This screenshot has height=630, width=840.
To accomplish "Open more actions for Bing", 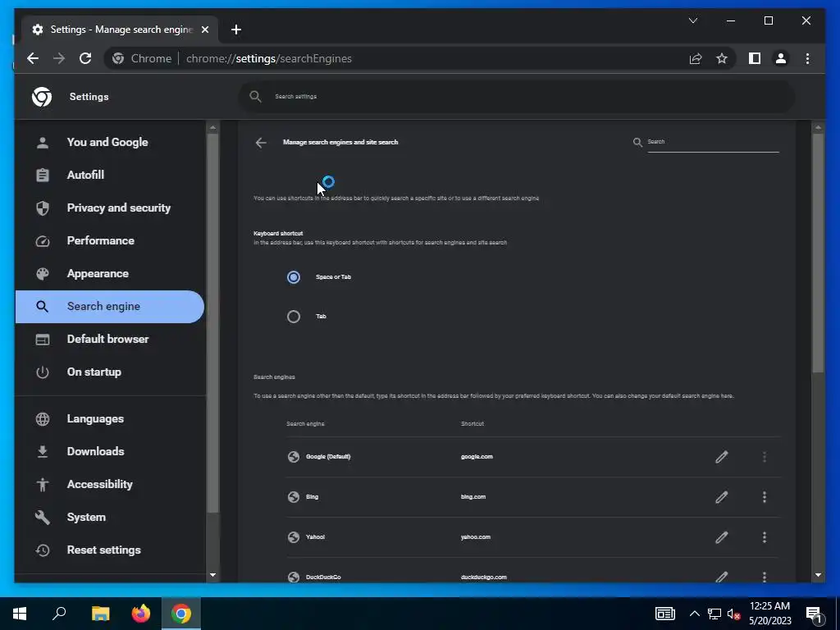I will (x=765, y=497).
